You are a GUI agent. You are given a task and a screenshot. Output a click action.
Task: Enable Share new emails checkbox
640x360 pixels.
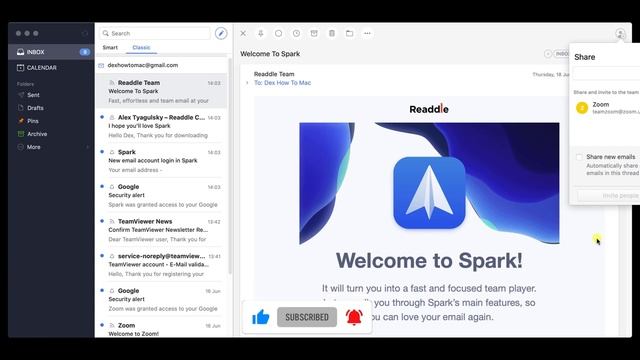click(x=579, y=157)
